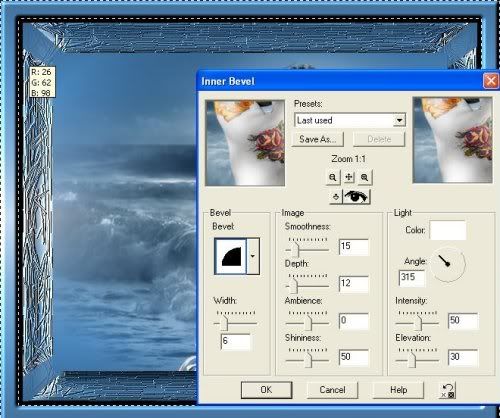Click the zoom in magnifier icon
This screenshot has width=500, height=418.
(x=365, y=177)
